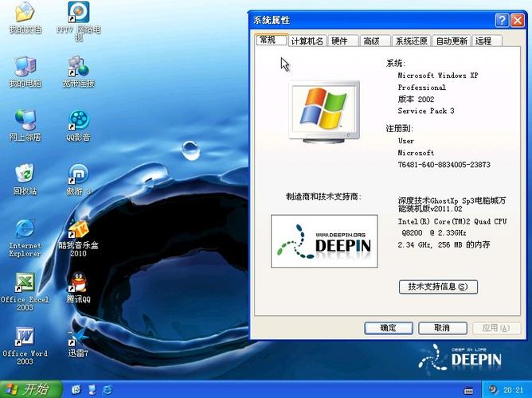Viewport: 532px width, 398px height.
Task: Switch to the 常规 tab
Action: [x=272, y=40]
